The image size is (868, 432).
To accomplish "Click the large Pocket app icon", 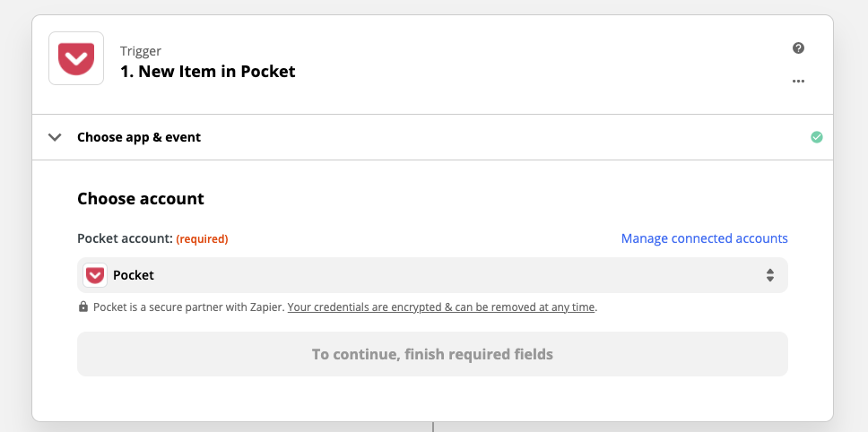I will coord(76,58).
